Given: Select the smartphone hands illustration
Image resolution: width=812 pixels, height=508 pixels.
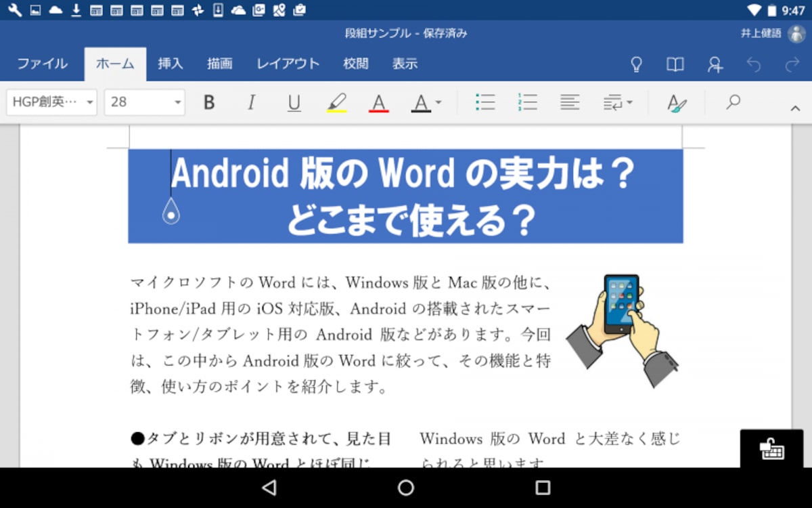Looking at the screenshot, I should [623, 331].
